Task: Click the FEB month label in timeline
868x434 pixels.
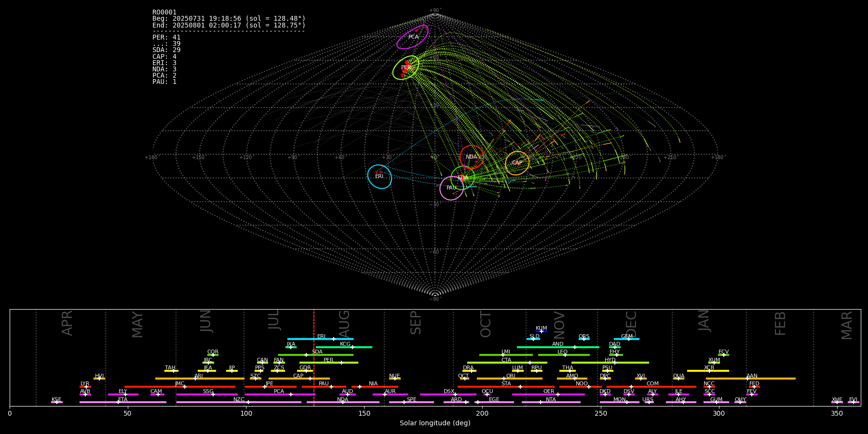Action: tap(780, 323)
